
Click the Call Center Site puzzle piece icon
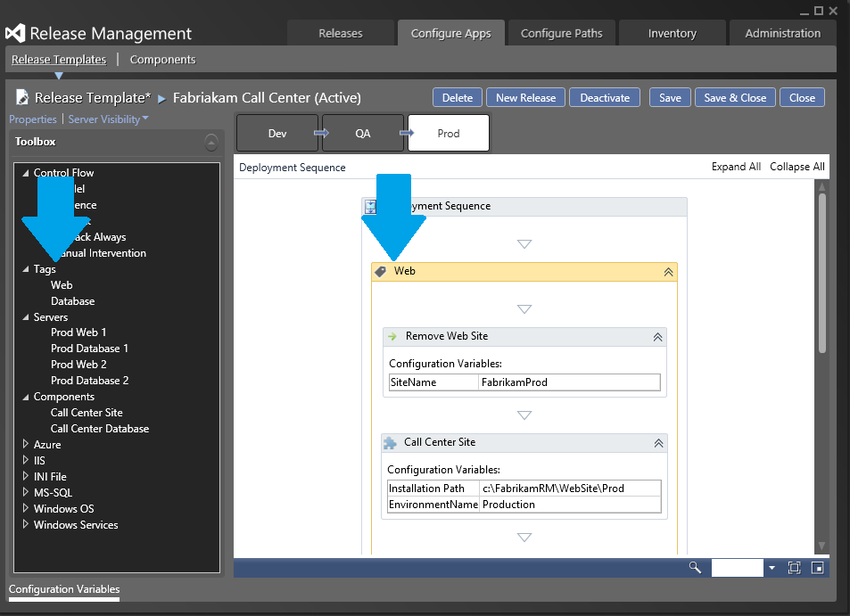pos(390,442)
